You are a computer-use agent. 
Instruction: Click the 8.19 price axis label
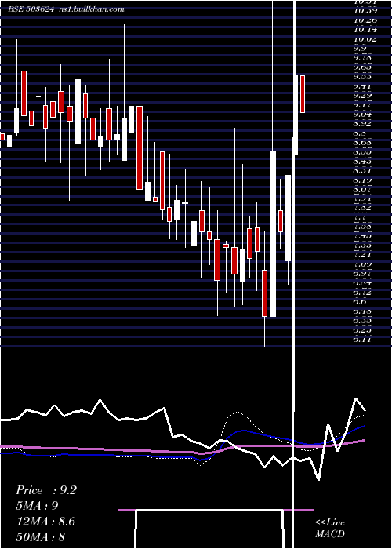tap(362, 180)
